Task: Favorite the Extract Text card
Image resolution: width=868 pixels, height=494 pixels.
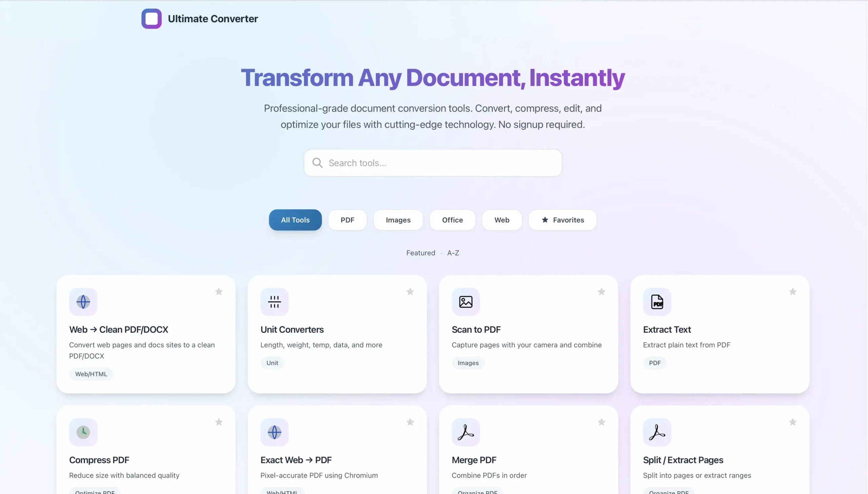Action: coord(793,291)
